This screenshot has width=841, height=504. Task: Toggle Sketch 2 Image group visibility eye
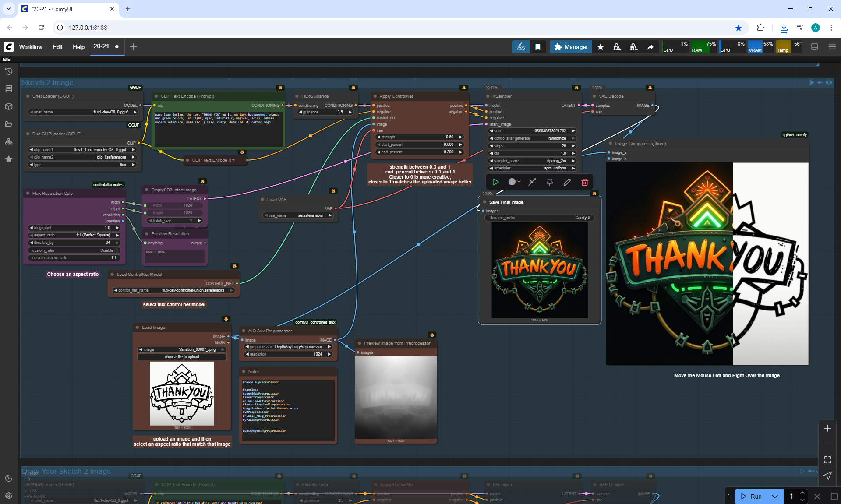(829, 82)
